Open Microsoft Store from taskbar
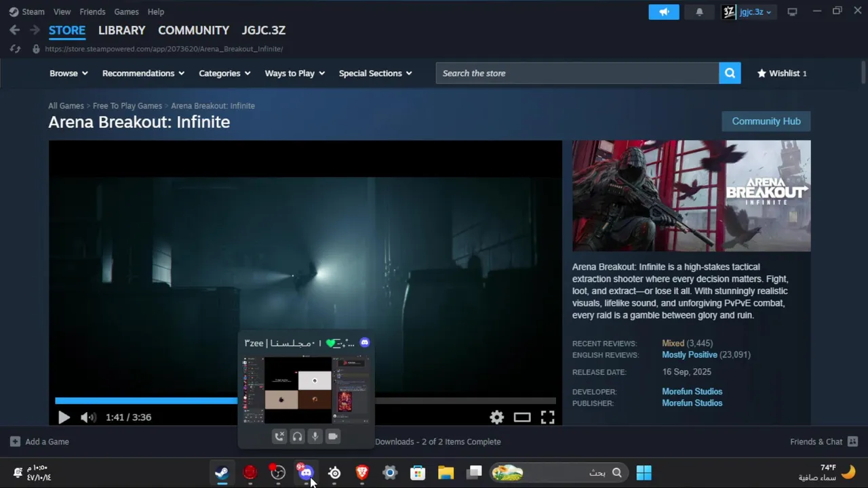Viewport: 868px width, 488px height. [418, 472]
